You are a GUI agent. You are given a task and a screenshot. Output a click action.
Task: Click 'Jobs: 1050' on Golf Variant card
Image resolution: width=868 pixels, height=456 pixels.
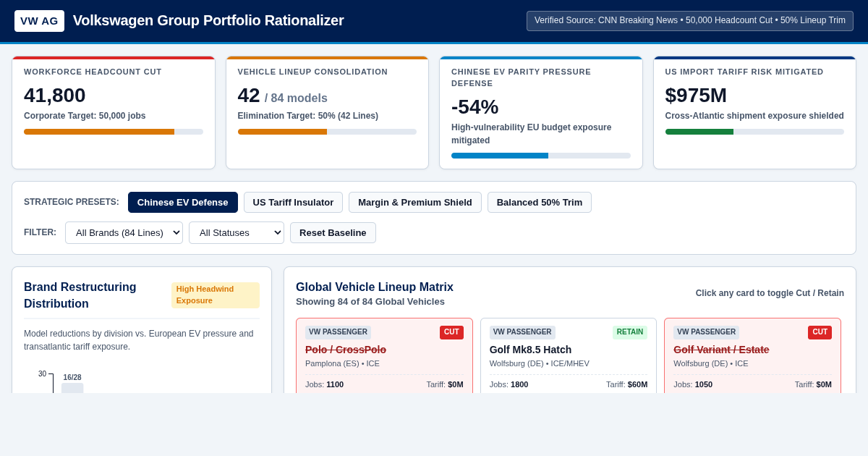click(693, 384)
